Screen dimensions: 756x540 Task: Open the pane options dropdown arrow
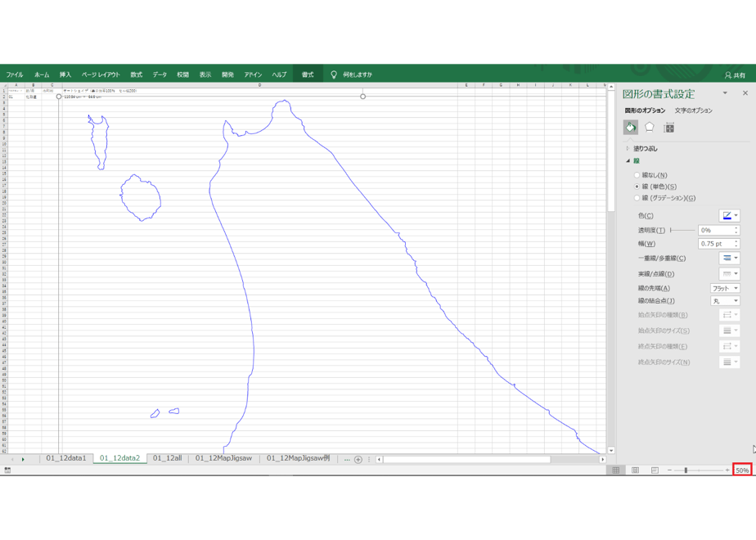(725, 93)
